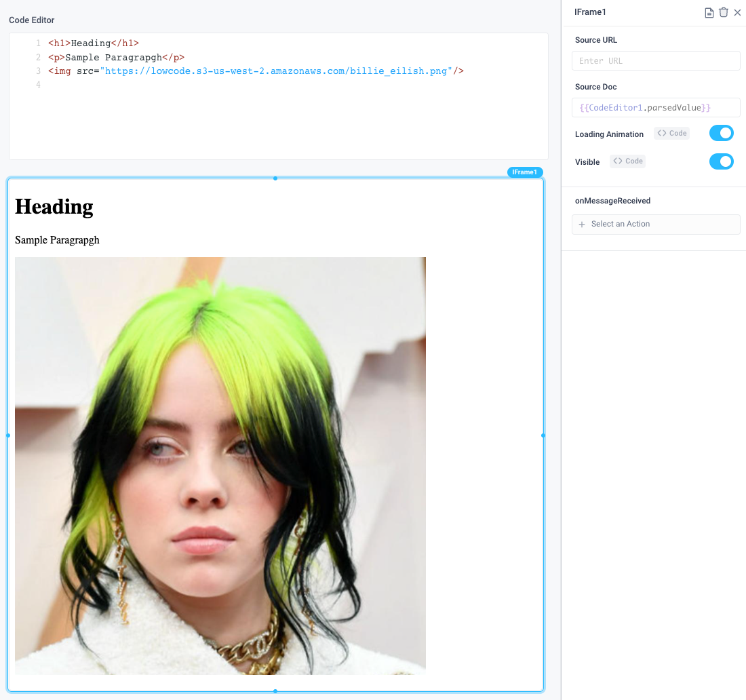Click the bottom resize handle of IFrame1
Viewport: 746px width, 700px height.
pyautogui.click(x=275, y=691)
